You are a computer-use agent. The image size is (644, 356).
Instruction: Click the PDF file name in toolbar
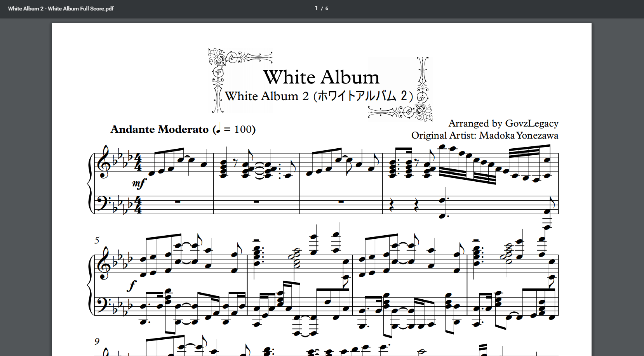pyautogui.click(x=61, y=9)
